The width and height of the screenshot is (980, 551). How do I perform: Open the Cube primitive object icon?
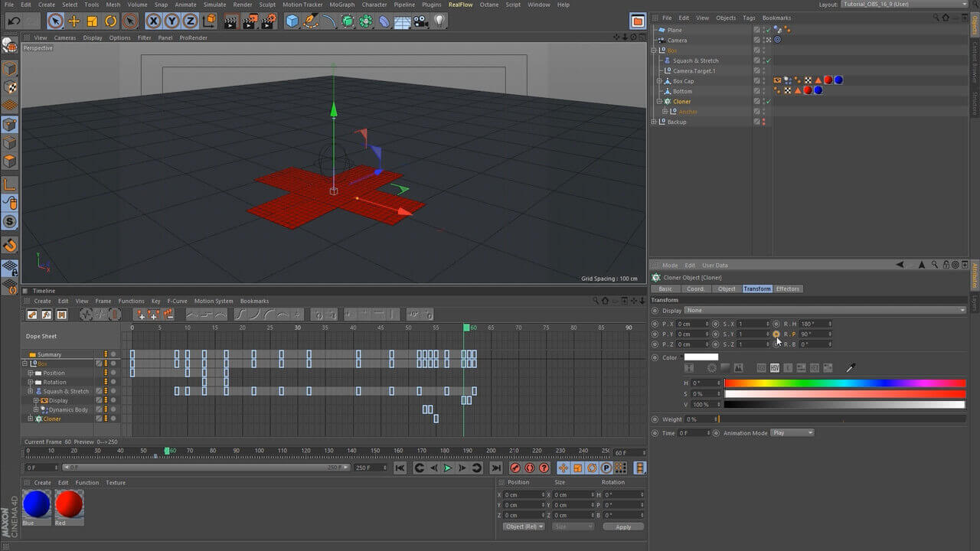(x=292, y=21)
